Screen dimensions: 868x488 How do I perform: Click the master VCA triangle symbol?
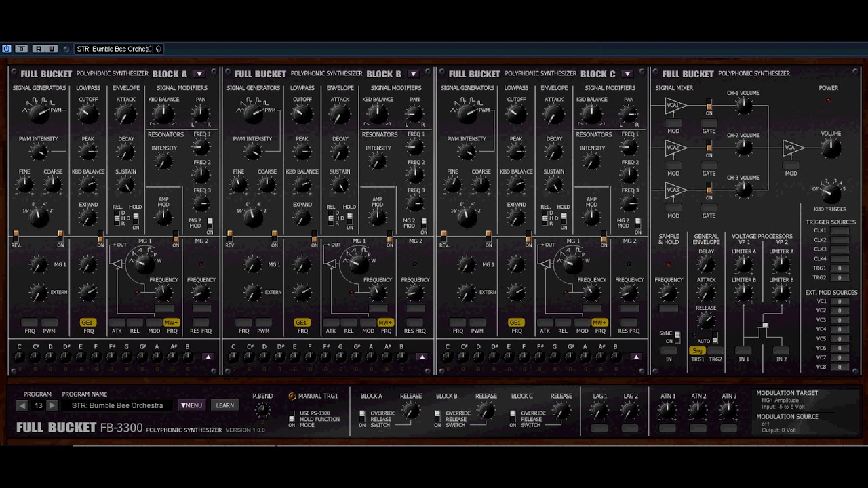(793, 148)
